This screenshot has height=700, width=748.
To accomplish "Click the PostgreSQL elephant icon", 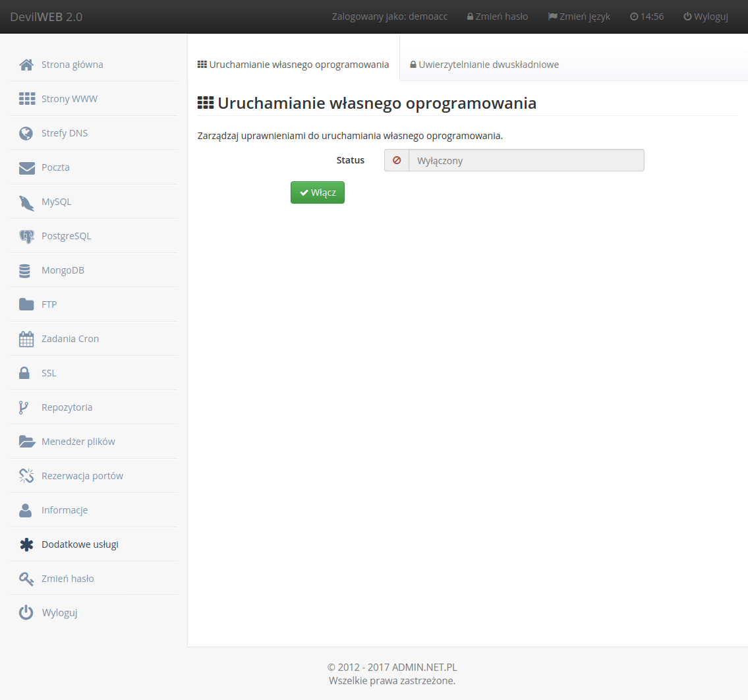I will [26, 236].
